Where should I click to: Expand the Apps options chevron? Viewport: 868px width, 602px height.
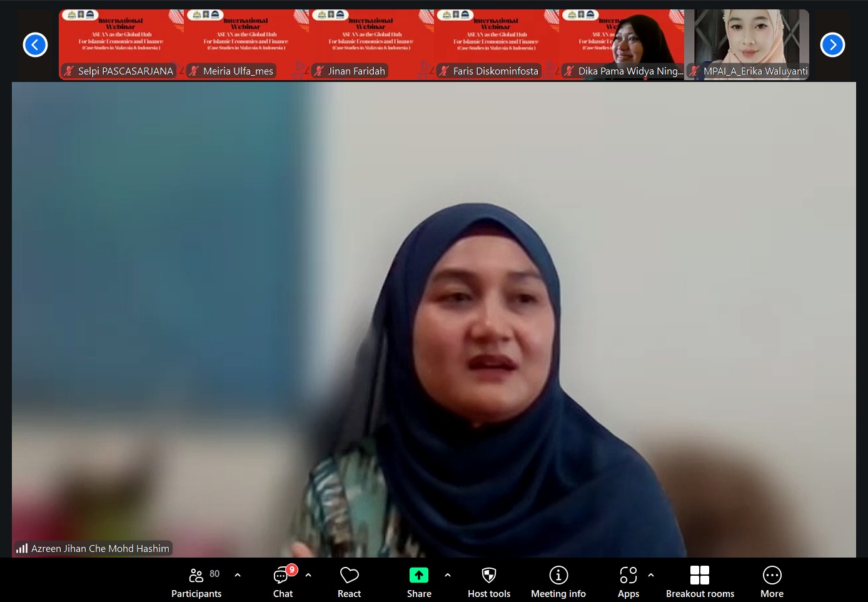651,574
